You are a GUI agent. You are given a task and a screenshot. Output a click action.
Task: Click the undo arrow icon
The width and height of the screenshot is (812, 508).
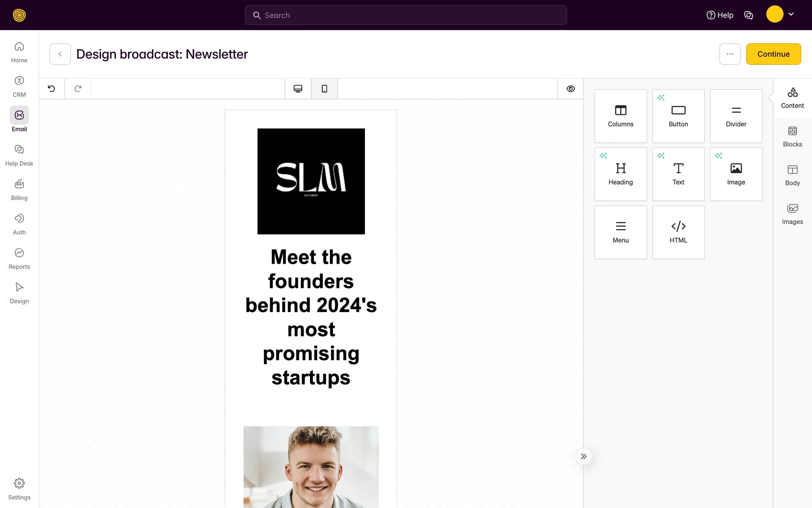[52, 88]
